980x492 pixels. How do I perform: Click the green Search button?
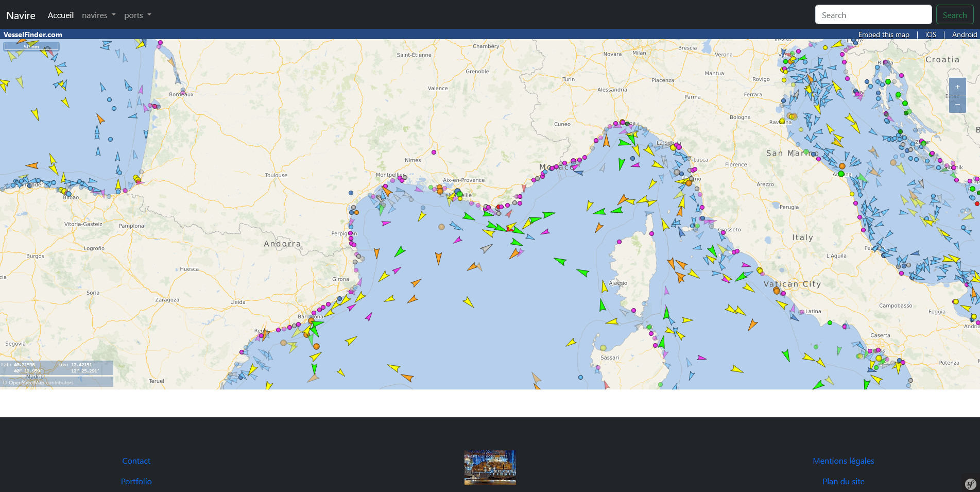pyautogui.click(x=955, y=15)
